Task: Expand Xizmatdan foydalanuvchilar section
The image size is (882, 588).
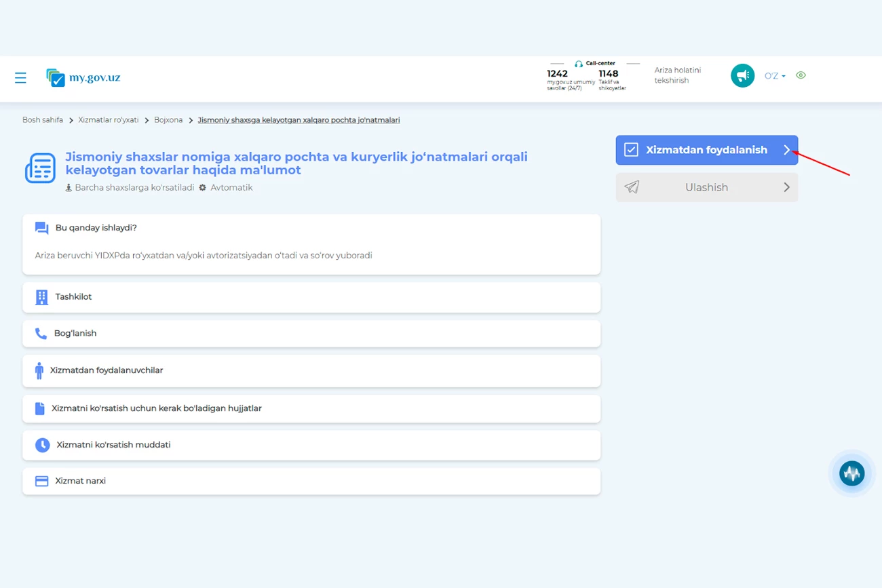Action: (311, 371)
